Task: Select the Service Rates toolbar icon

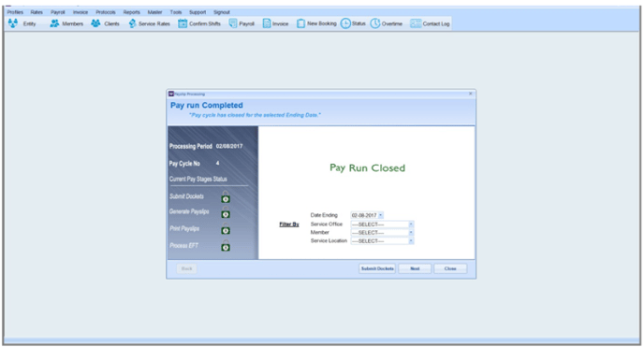Action: (132, 23)
